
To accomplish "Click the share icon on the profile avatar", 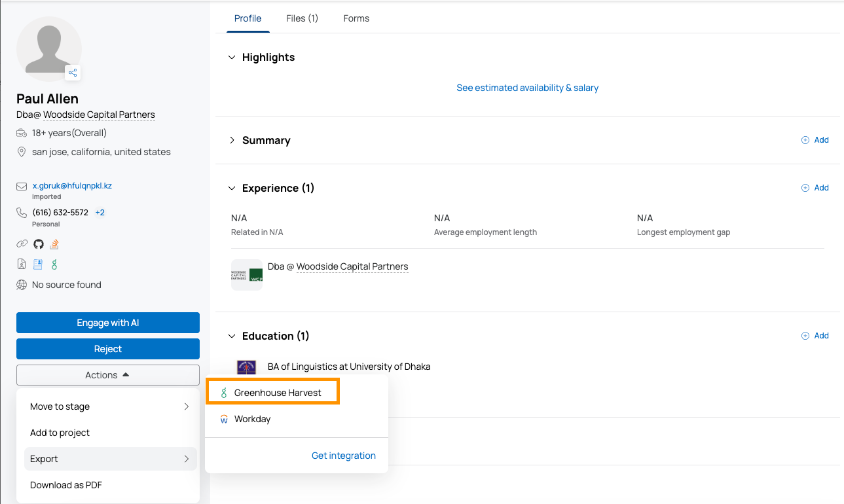I will [73, 73].
